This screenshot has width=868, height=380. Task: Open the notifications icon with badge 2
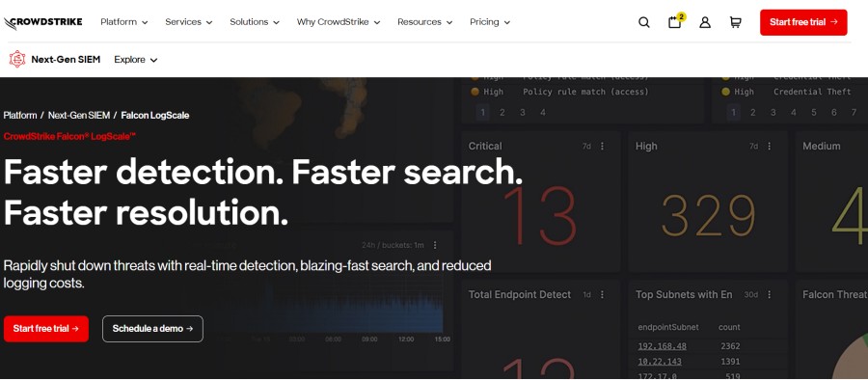(675, 21)
